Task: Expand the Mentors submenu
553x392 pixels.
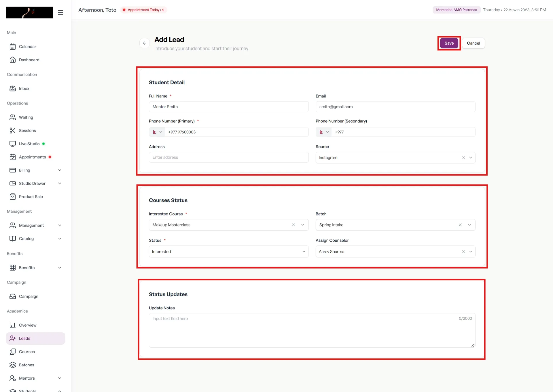Action: tap(60, 378)
